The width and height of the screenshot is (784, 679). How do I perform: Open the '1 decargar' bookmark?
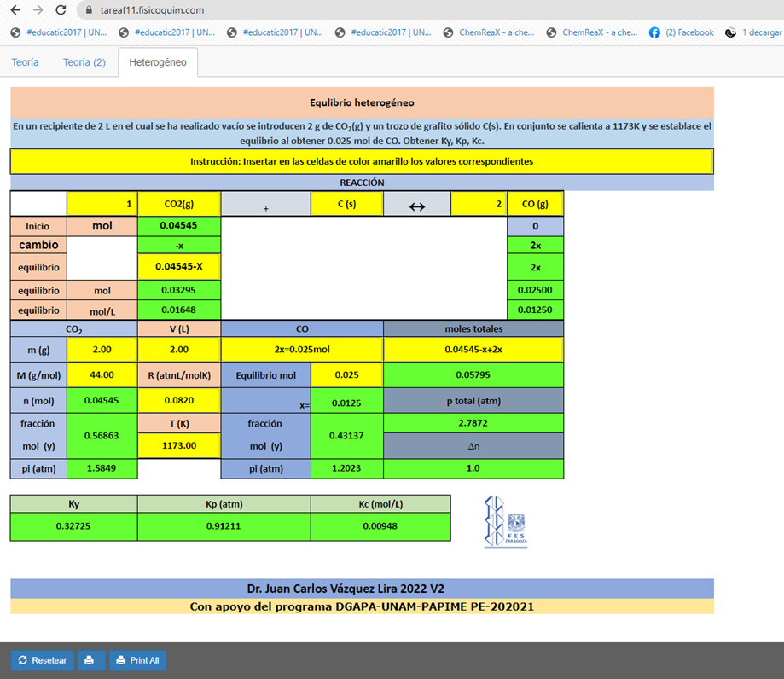753,32
